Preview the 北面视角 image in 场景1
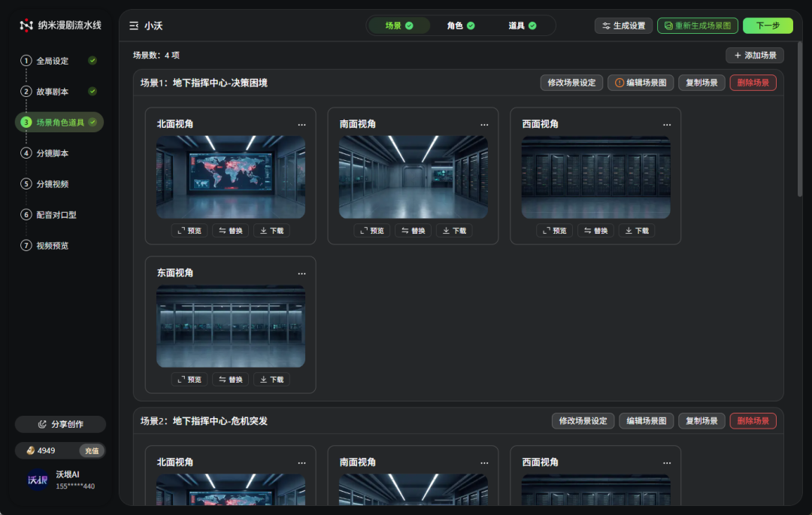The width and height of the screenshot is (812, 515). 189,231
